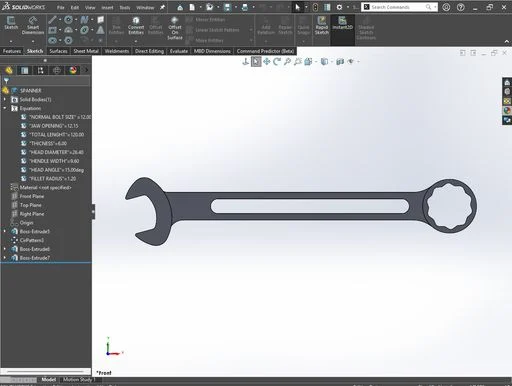The height and width of the screenshot is (386, 512).
Task: Click the Convert Entities tool
Action: pyautogui.click(x=136, y=25)
